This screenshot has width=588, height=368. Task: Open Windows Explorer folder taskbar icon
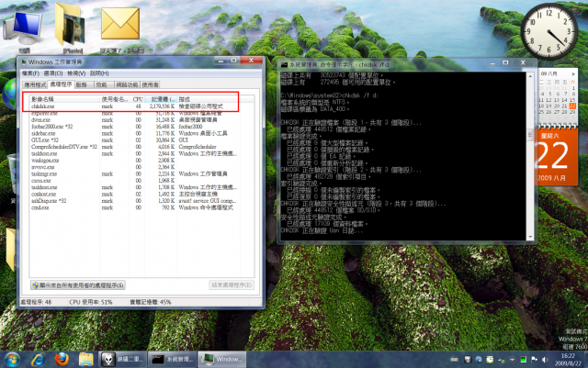(85, 359)
